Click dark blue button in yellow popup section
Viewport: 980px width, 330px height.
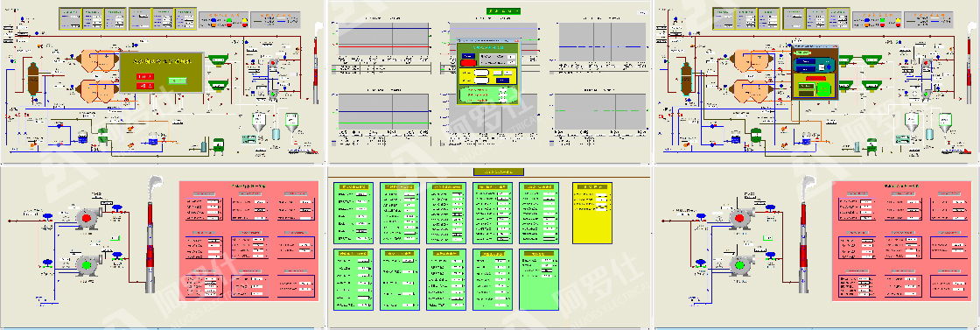click(502, 81)
